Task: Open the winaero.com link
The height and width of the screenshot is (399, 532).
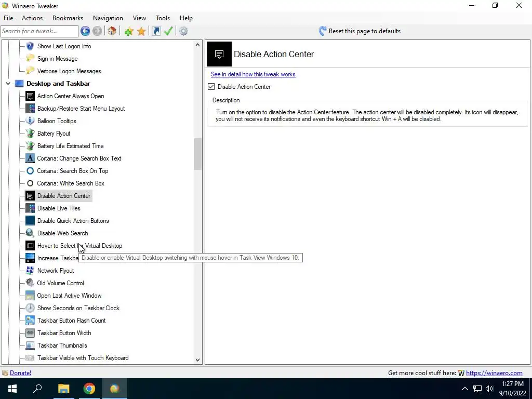Action: click(x=494, y=373)
